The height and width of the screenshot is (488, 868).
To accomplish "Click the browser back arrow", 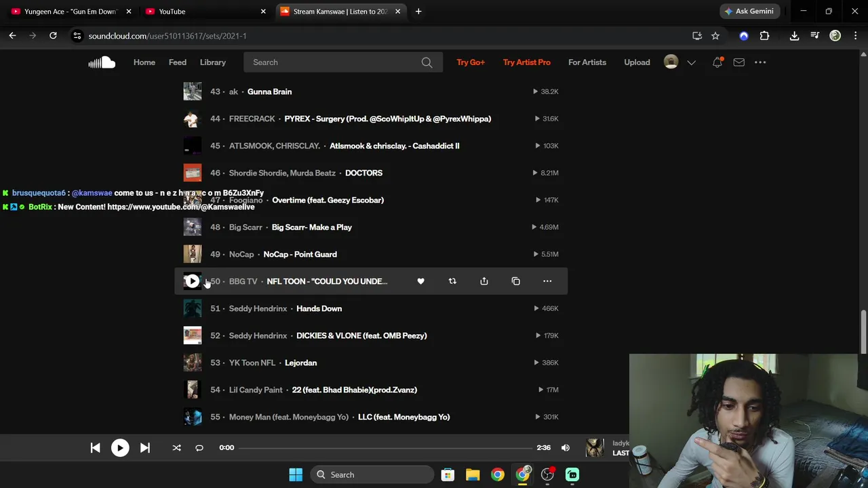I will pos(12,36).
